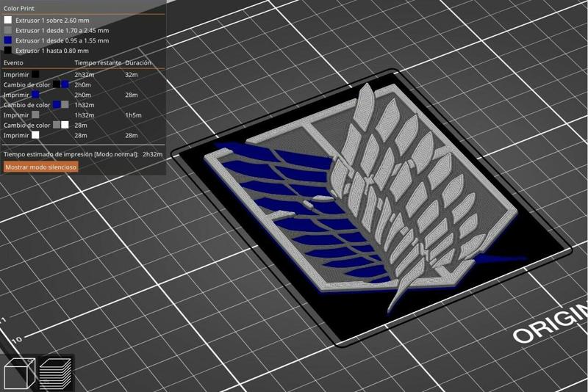The height and width of the screenshot is (392, 588).
Task: Click the 1h32m 'Cambio de color' event label
Action: click(x=26, y=105)
